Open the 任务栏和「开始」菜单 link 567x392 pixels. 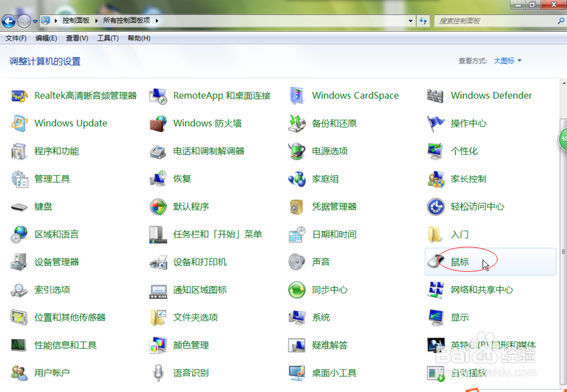(x=217, y=234)
